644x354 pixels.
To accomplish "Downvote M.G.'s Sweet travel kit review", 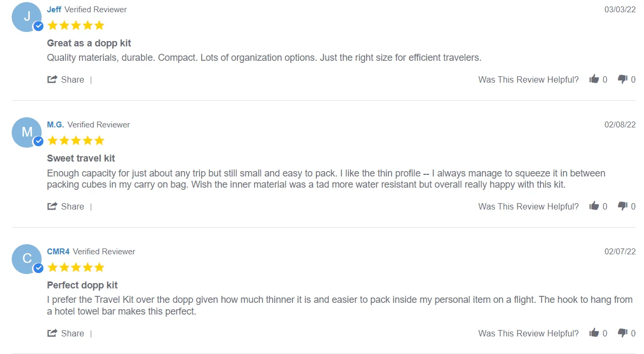I will pos(623,206).
